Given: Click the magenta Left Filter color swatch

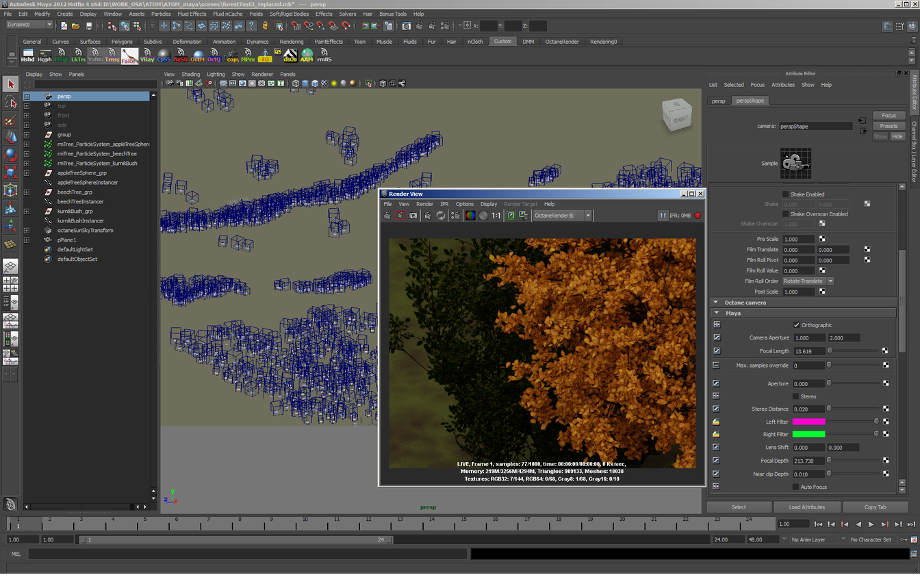Looking at the screenshot, I should pyautogui.click(x=808, y=422).
